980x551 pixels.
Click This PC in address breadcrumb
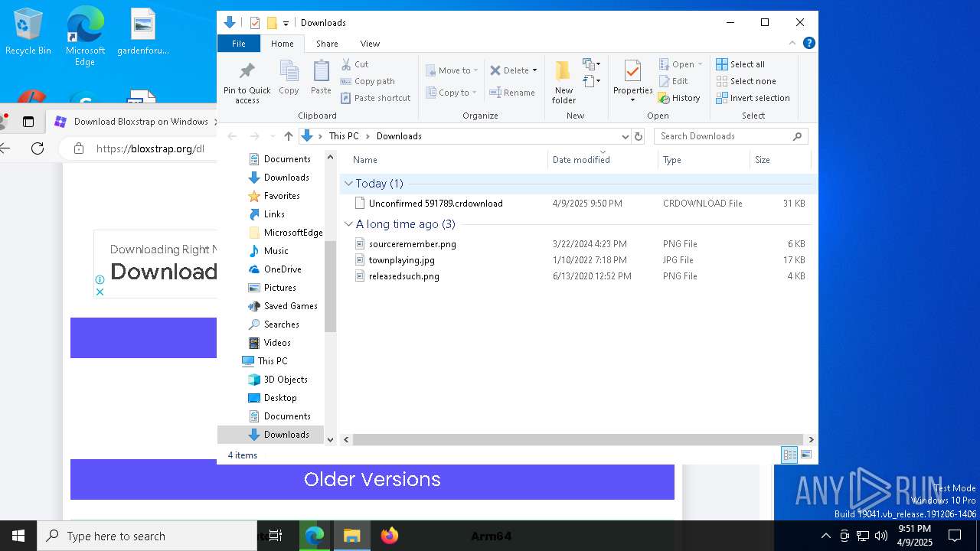click(344, 136)
